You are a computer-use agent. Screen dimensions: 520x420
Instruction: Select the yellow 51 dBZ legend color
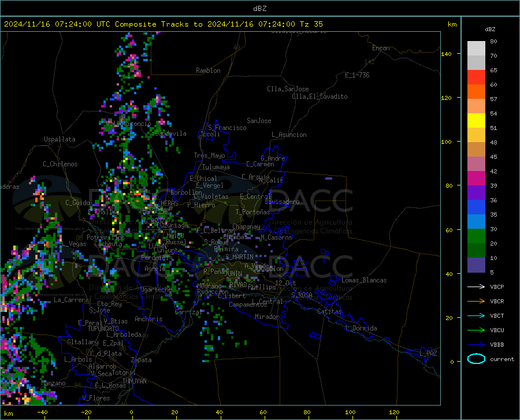(476, 121)
